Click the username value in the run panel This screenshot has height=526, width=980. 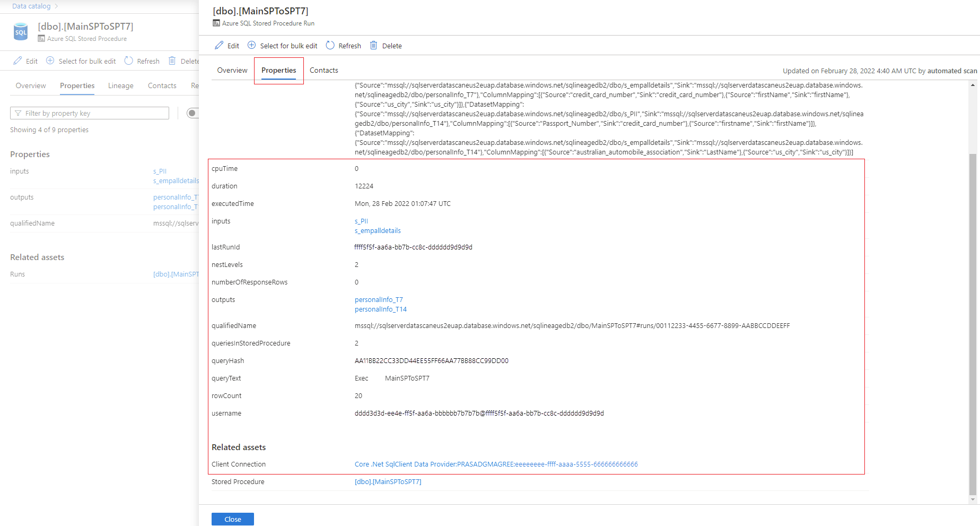(479, 413)
